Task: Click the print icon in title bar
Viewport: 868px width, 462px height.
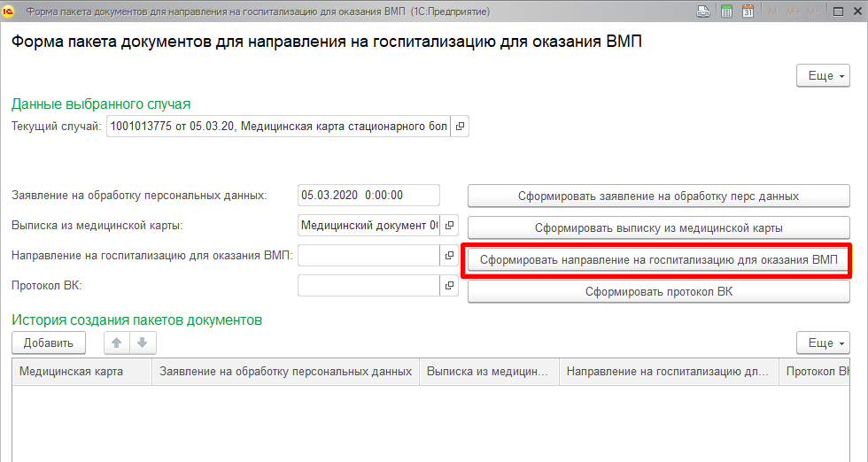Action: coord(702,12)
